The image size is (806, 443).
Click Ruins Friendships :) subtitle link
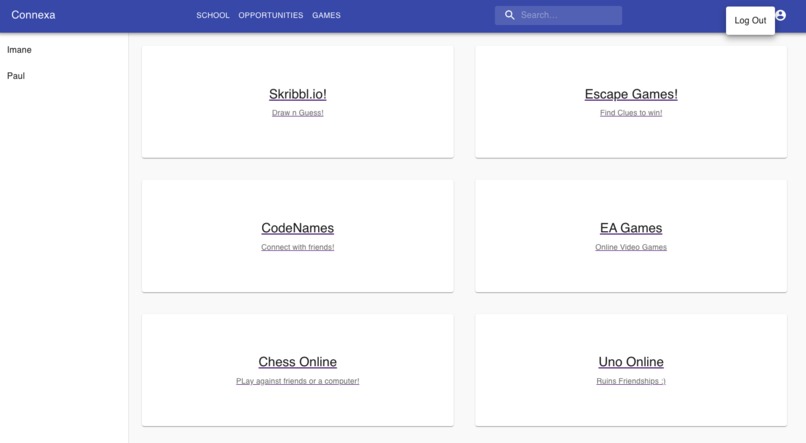[x=631, y=381]
